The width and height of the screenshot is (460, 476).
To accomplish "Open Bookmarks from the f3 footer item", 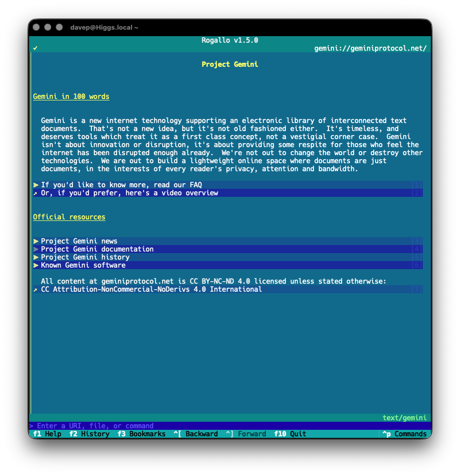I will (x=142, y=434).
